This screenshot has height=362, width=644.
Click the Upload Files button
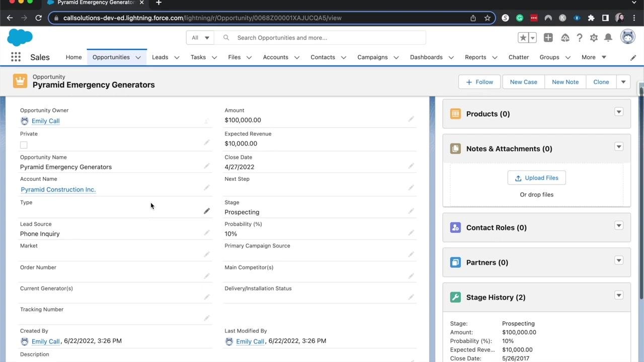[537, 178]
